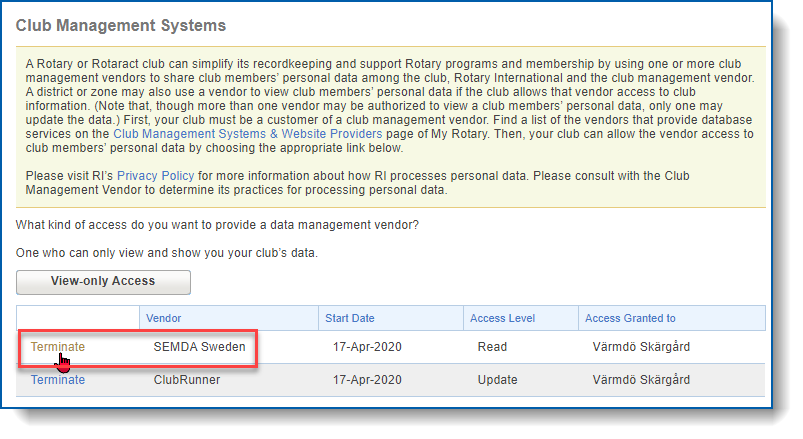Click ClubRunner row's 17-Apr-2020 start date
803x439 pixels.
[x=367, y=380]
